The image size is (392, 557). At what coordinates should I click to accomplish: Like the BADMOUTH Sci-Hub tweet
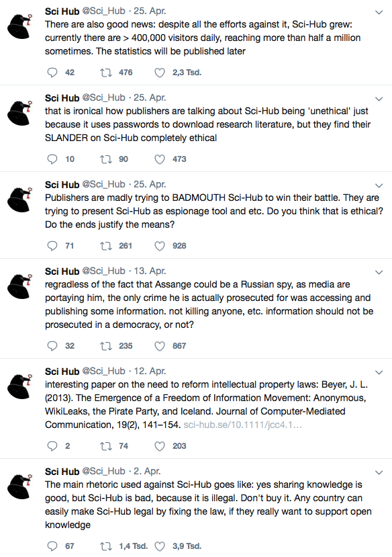(x=160, y=246)
